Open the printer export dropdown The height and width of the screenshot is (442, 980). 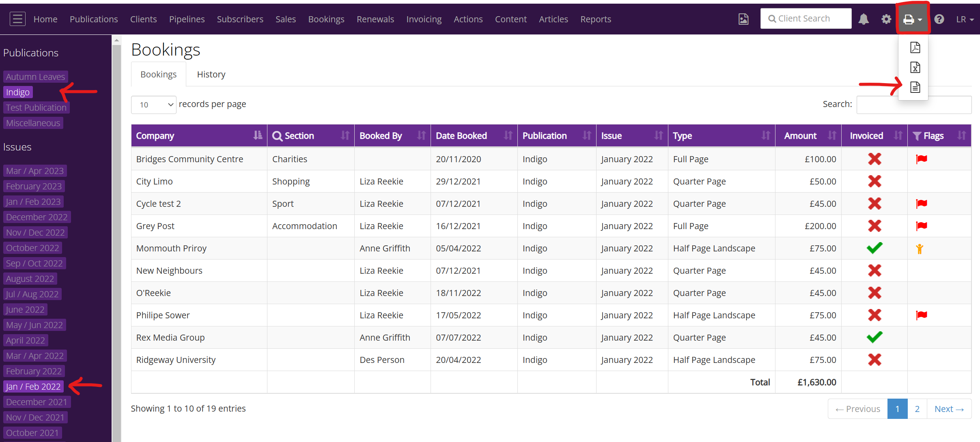pyautogui.click(x=913, y=19)
